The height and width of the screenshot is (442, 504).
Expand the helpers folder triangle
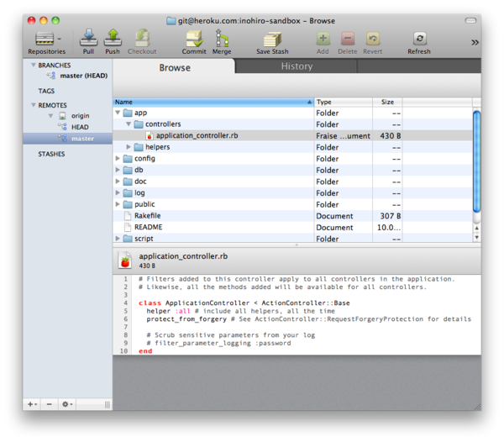point(129,147)
